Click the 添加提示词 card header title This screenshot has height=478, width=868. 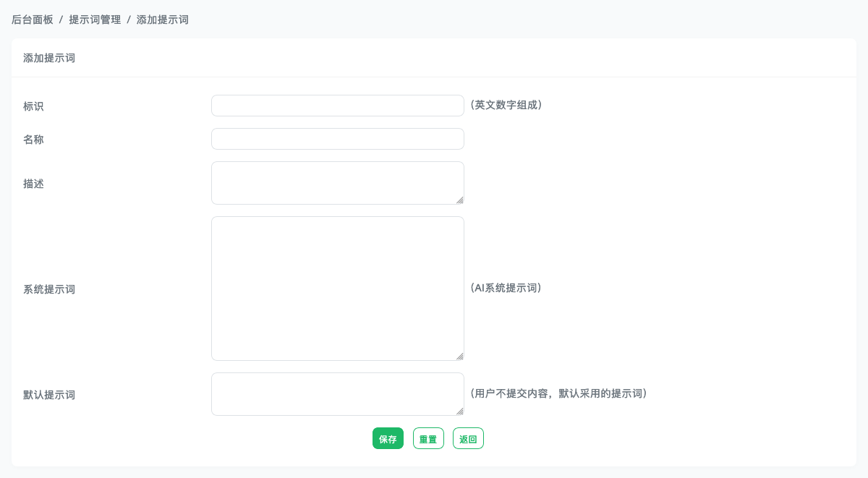tap(49, 58)
